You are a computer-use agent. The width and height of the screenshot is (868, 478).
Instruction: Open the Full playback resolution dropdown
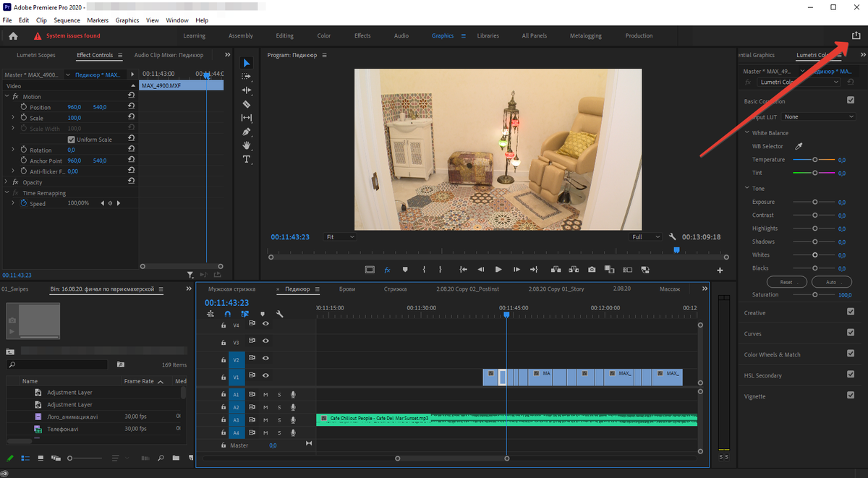click(646, 236)
